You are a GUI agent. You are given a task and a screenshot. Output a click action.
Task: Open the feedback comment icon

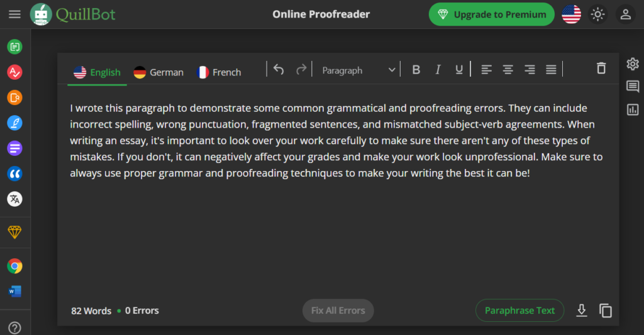click(633, 87)
